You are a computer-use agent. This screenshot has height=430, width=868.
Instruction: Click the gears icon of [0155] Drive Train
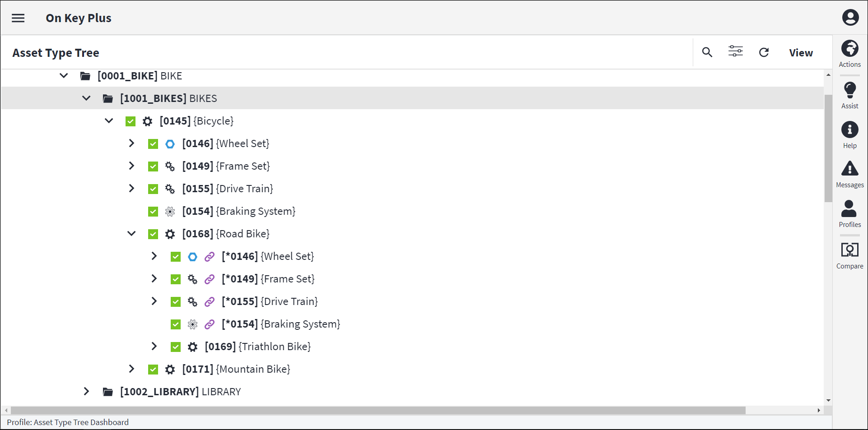pos(170,189)
